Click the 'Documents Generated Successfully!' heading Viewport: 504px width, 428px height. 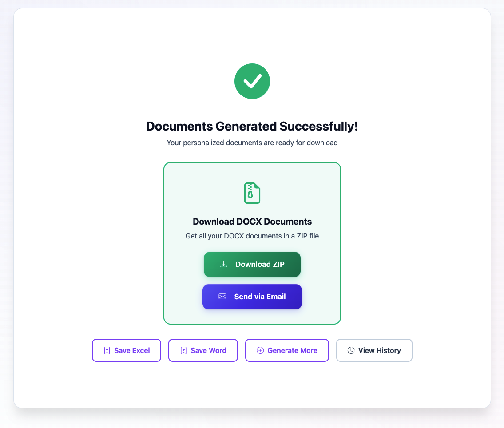click(x=252, y=126)
